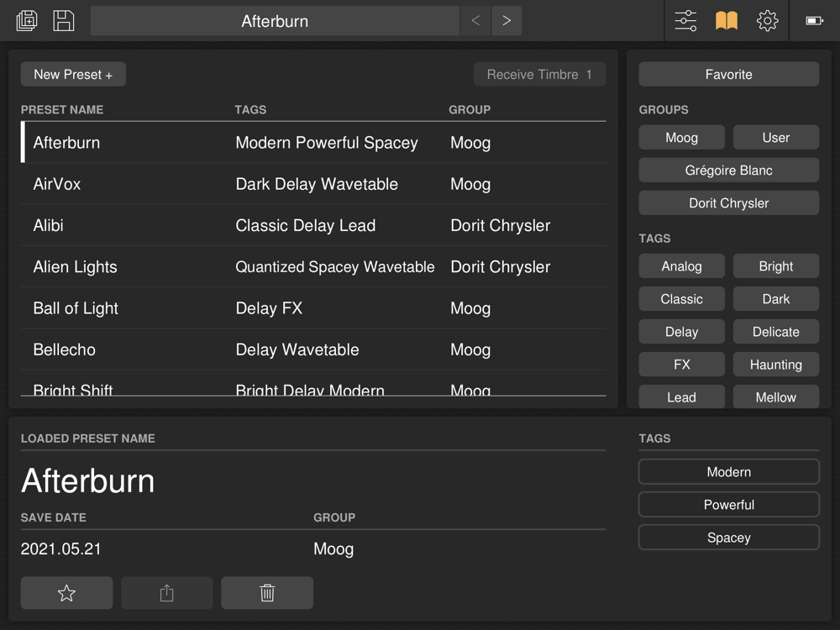Viewport: 840px width, 630px height.
Task: Open the sliders controls view
Action: 685,21
